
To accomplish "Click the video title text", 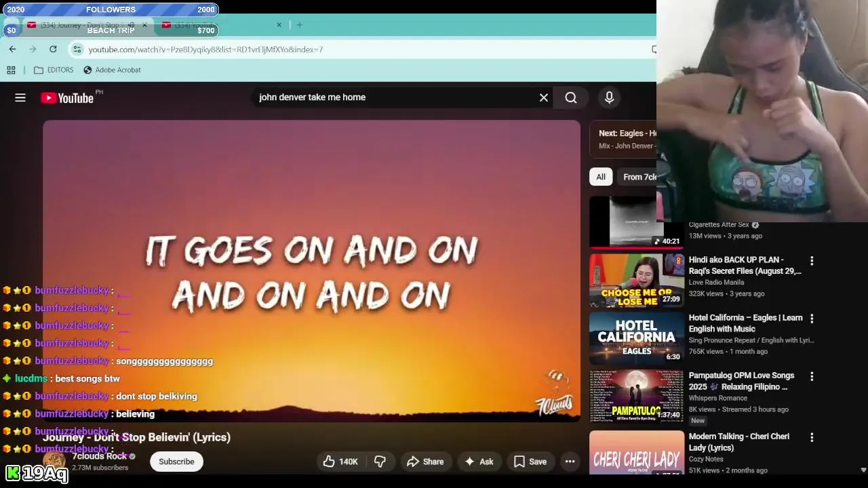I will [x=136, y=437].
